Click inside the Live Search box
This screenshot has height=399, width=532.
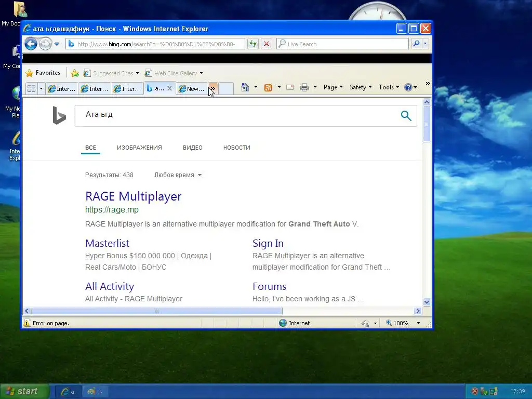[x=342, y=44]
